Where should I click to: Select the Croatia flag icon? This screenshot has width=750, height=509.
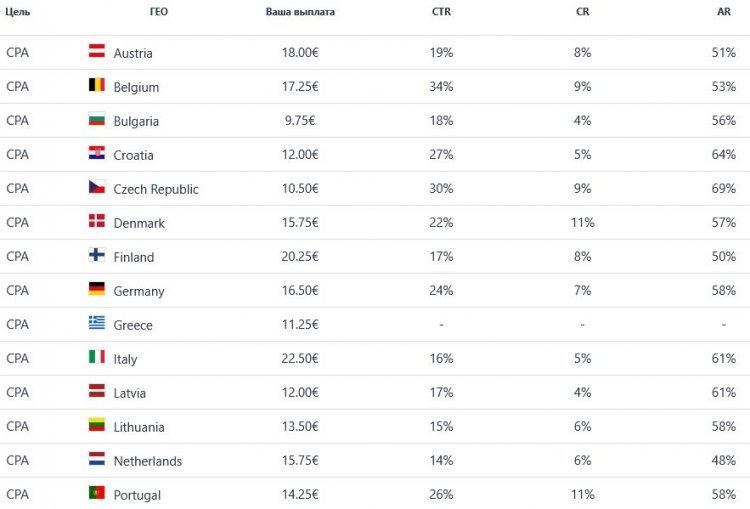tap(97, 153)
